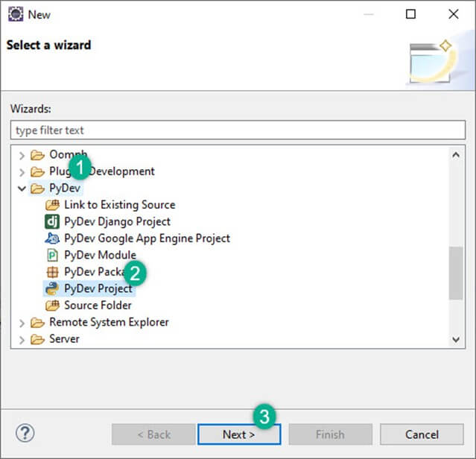
Task: Expand the Server folder node
Action: pyautogui.click(x=19, y=339)
